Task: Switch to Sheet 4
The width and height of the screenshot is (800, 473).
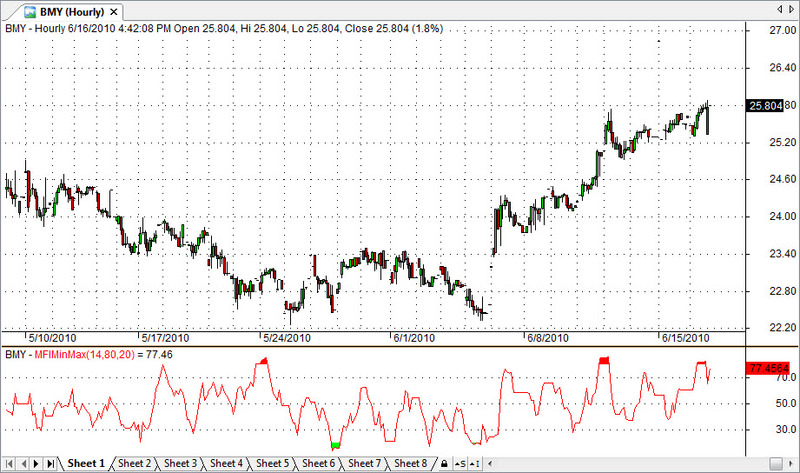Action: pos(226,463)
